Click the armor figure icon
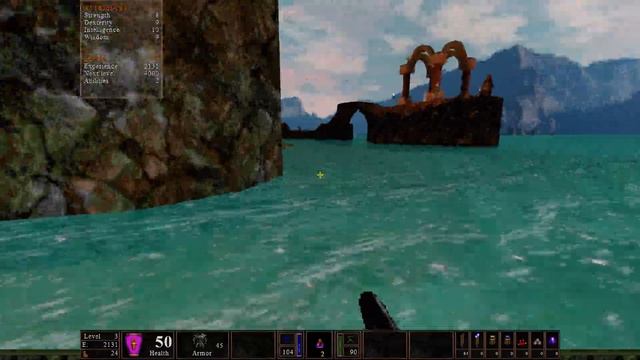Screen dimensions: 640x360 pos(200,341)
